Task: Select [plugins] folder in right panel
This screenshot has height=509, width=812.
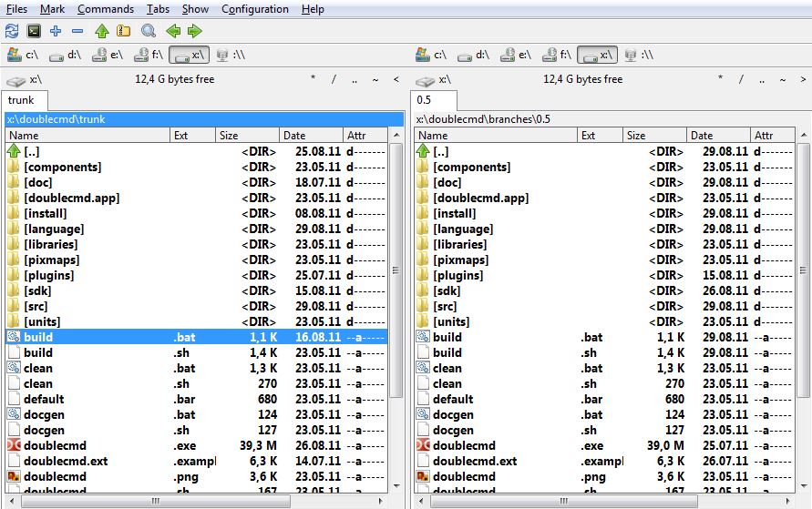Action: click(605, 275)
